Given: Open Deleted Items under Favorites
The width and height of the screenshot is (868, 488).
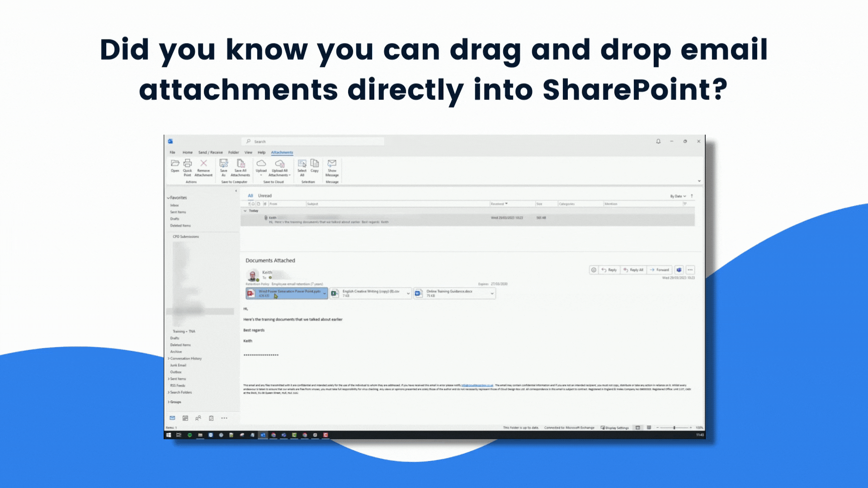Looking at the screenshot, I should (180, 225).
